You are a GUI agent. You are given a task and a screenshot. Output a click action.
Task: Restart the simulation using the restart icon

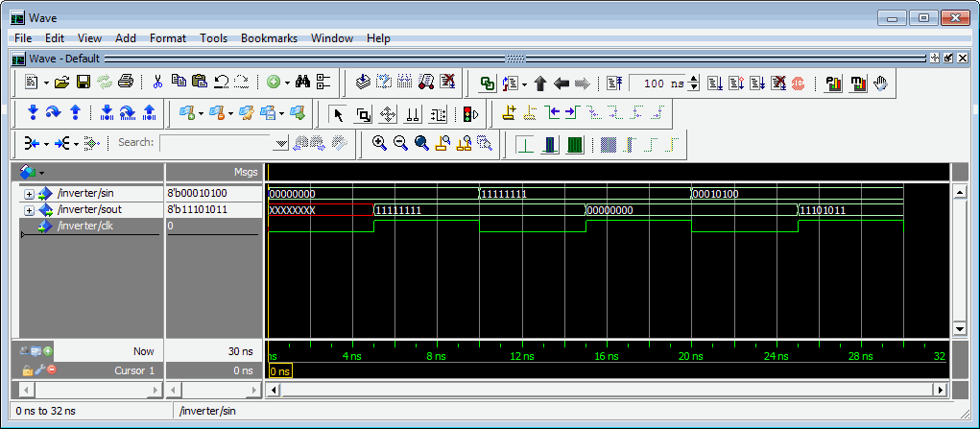pos(615,83)
